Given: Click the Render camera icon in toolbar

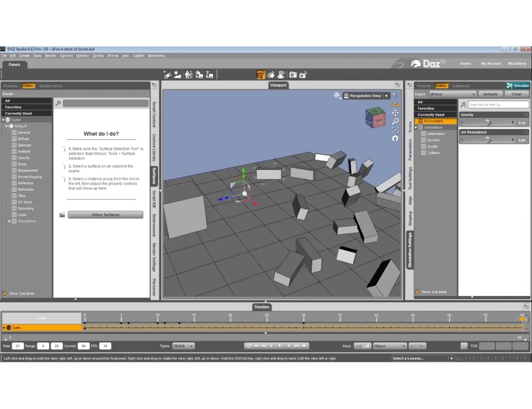Looking at the screenshot, I should tap(293, 74).
